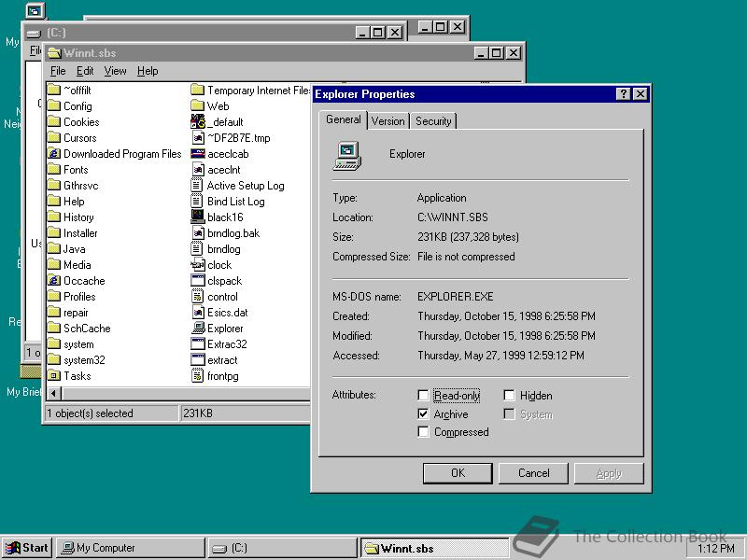Switch to the General tab
This screenshot has height=560, width=747.
click(x=343, y=119)
